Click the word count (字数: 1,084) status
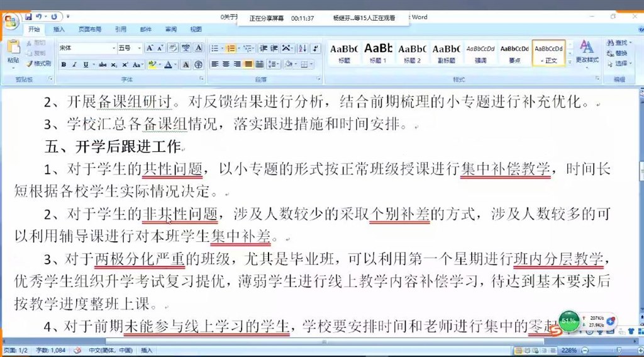 point(50,351)
